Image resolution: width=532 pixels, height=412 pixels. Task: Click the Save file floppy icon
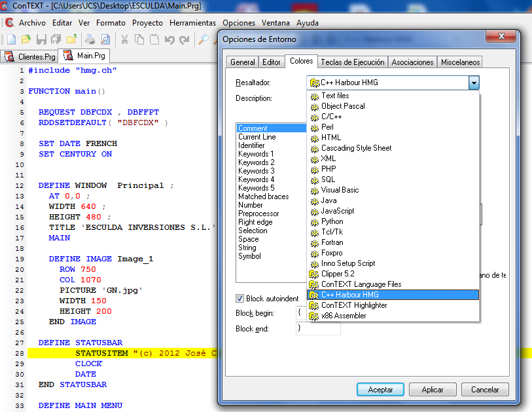click(41, 39)
